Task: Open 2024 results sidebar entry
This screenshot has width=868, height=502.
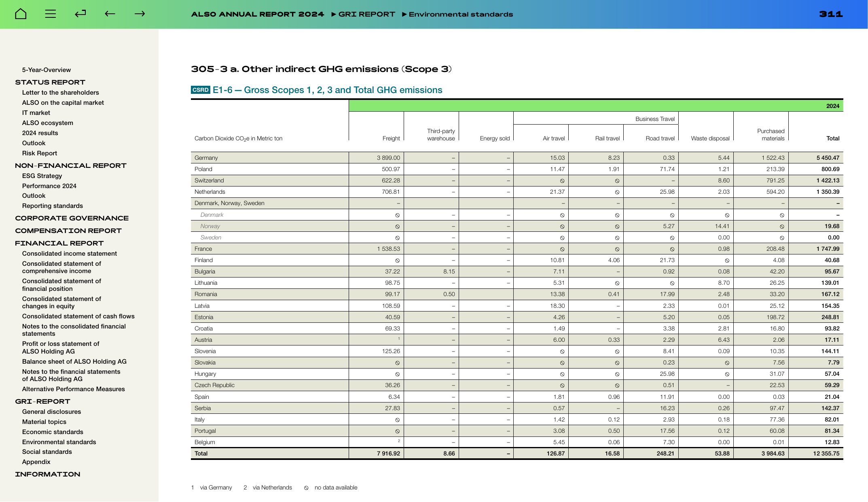Action: click(40, 133)
